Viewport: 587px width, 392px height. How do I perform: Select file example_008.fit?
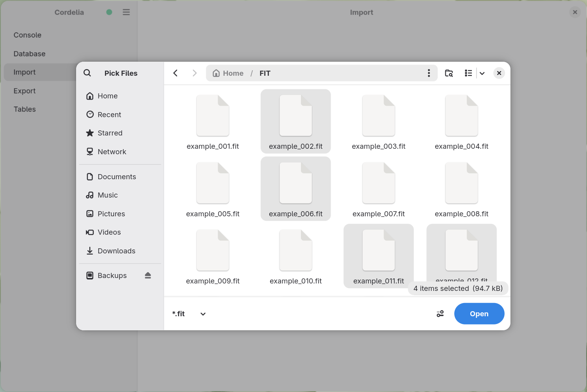click(462, 189)
